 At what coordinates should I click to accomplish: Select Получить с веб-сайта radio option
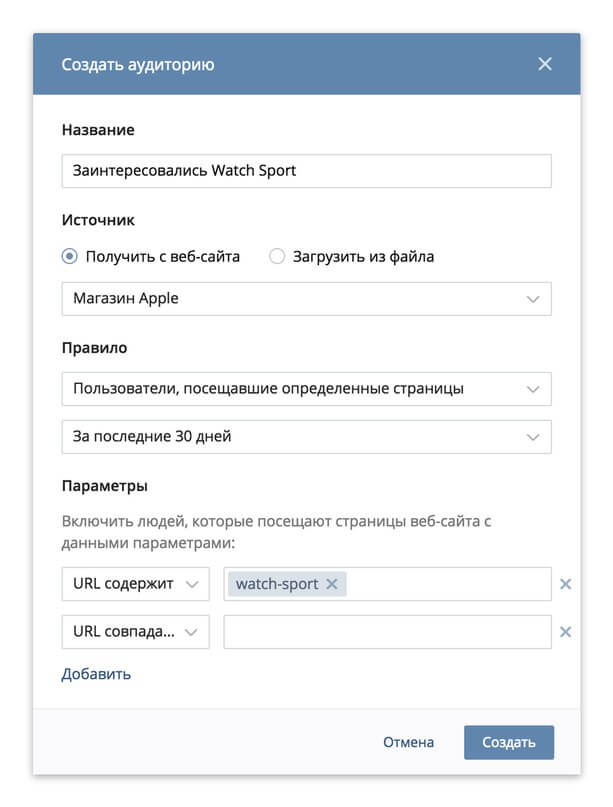coord(69,256)
